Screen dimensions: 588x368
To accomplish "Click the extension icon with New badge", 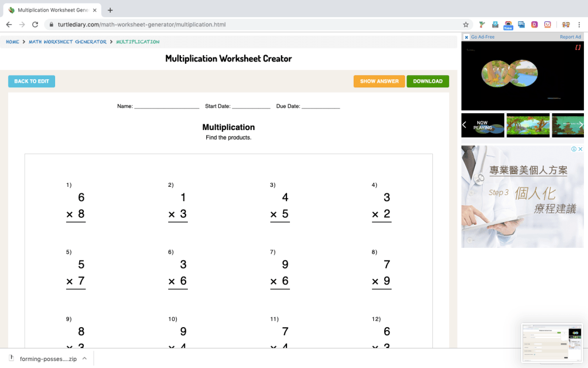I will 508,25.
